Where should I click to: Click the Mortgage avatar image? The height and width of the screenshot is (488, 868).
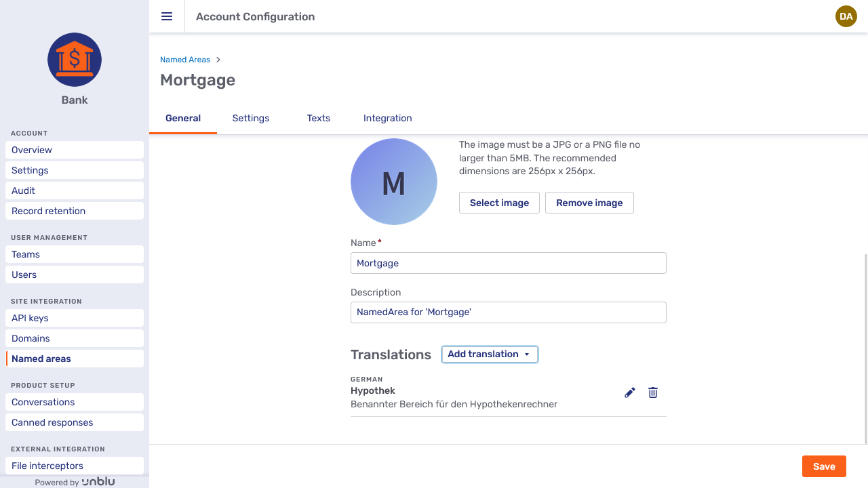(393, 182)
